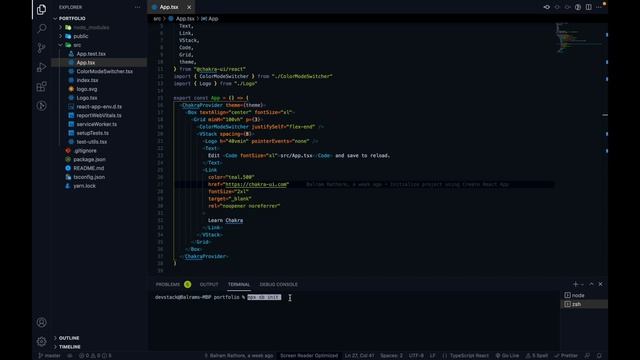Click the Ln 27, Col 41 position indicator
The image size is (640, 360).
coord(360,356)
